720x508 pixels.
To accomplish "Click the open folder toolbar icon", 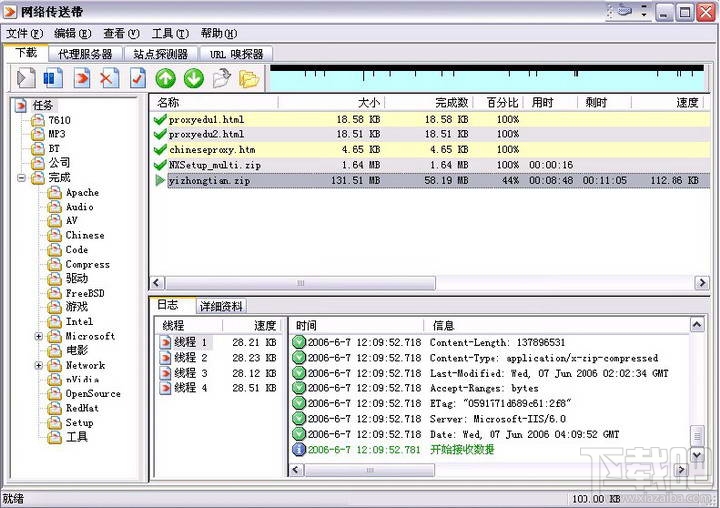I will [248, 78].
